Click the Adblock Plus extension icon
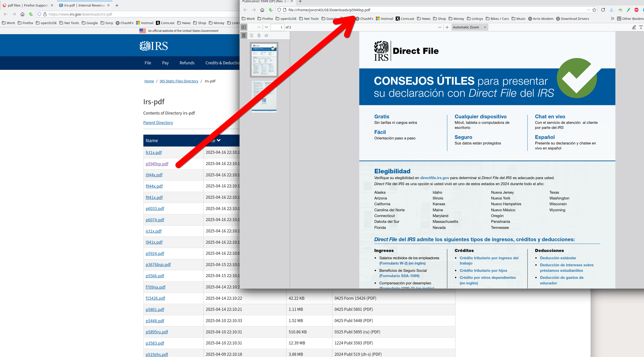The height and width of the screenshot is (357, 644). pyautogui.click(x=636, y=10)
